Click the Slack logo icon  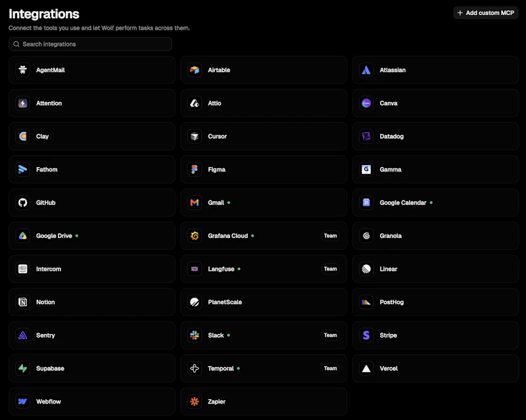[195, 335]
